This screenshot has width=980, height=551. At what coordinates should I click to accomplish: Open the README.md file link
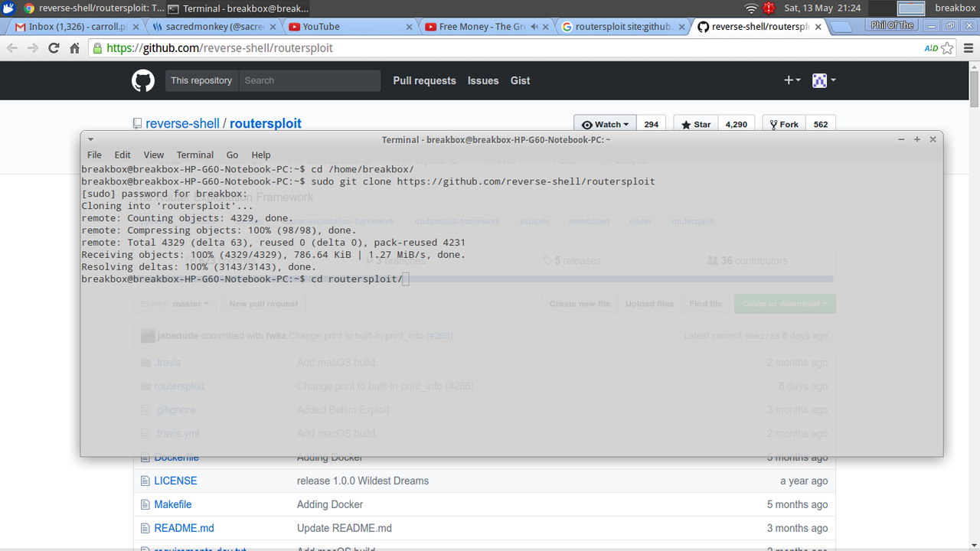click(x=185, y=527)
